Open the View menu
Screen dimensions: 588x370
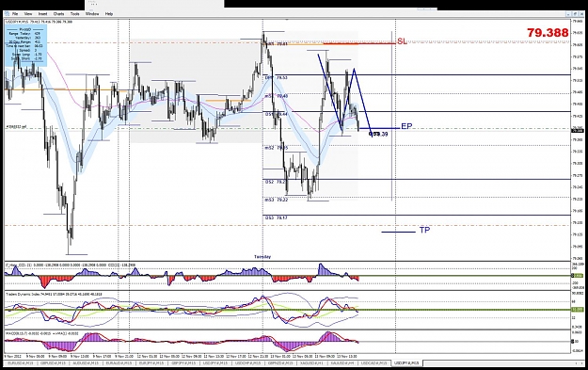28,14
